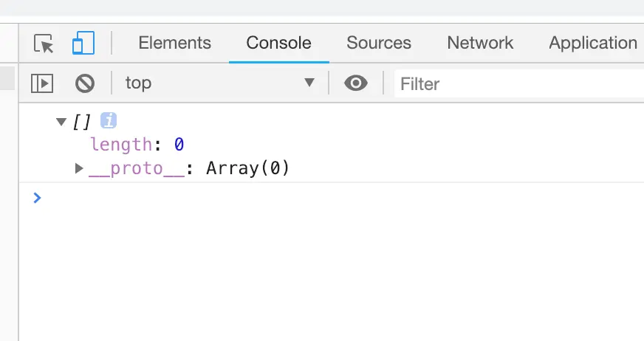Click the __proto__ property label
The width and height of the screenshot is (644, 341).
pyautogui.click(x=136, y=169)
